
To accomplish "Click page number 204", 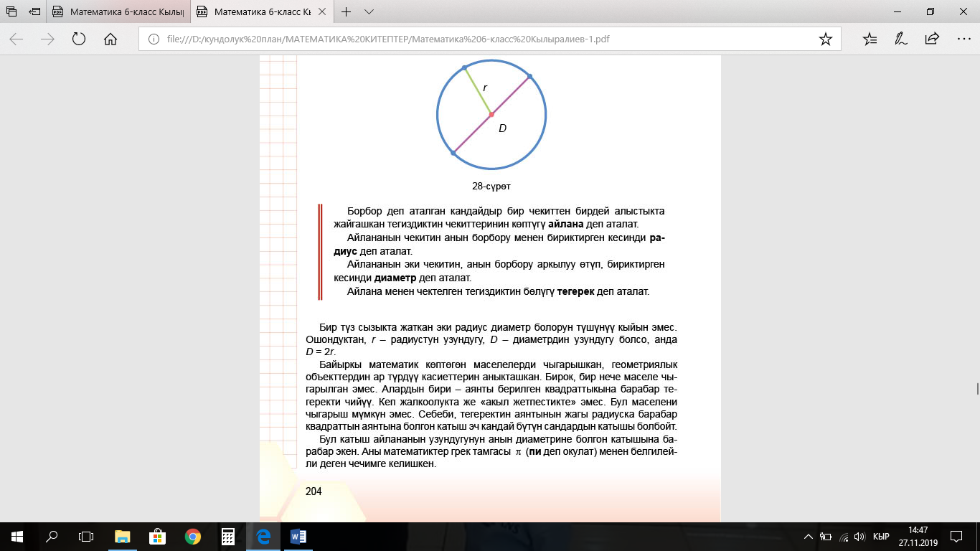I will pos(314,491).
